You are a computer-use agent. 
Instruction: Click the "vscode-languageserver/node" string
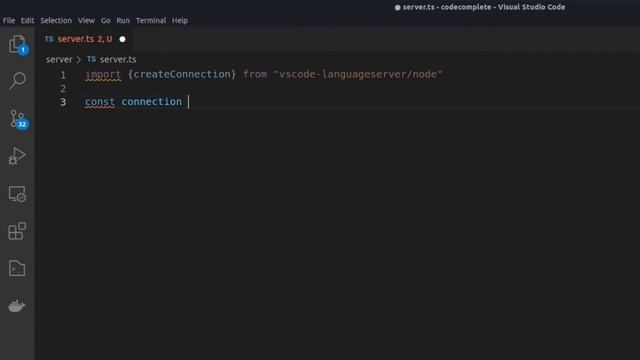[358, 74]
